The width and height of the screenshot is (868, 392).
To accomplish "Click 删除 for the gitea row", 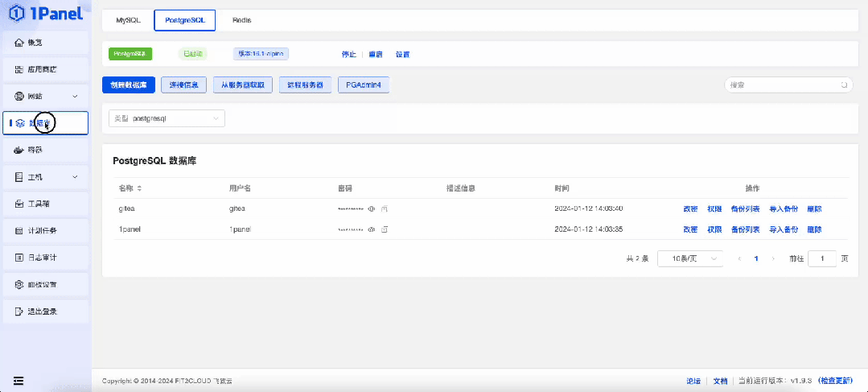I will click(x=814, y=209).
